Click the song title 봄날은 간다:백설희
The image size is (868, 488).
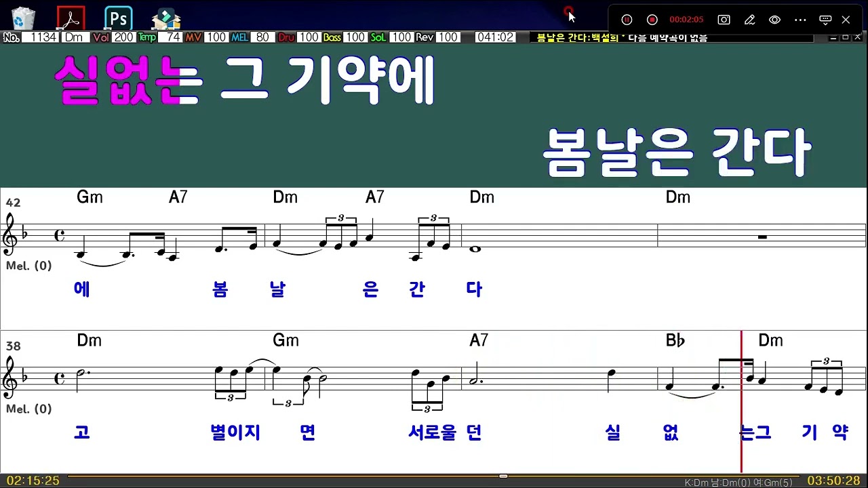[x=578, y=38]
